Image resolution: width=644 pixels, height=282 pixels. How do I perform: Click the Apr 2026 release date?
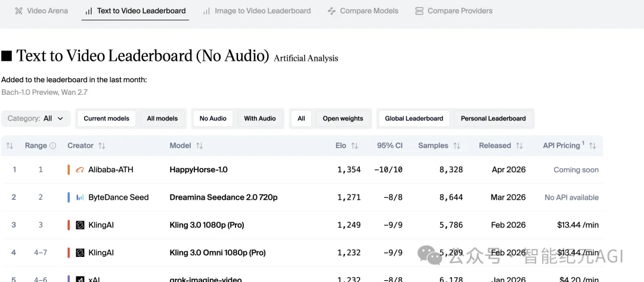(509, 169)
